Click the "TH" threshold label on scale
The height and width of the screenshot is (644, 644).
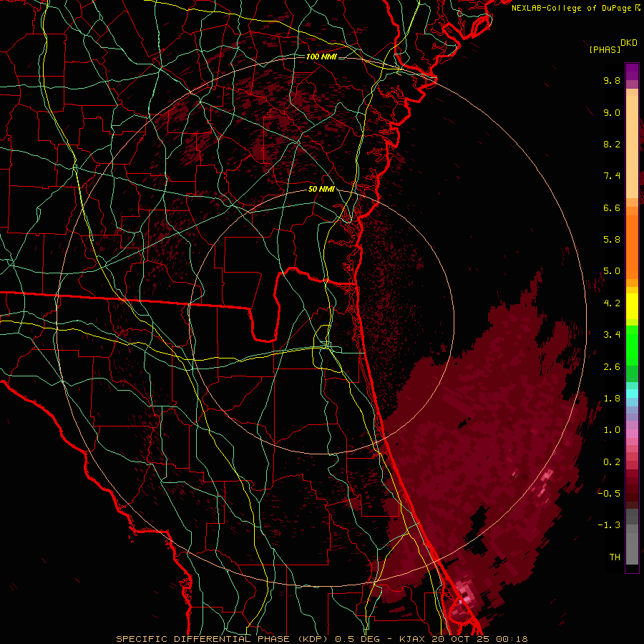click(x=615, y=557)
